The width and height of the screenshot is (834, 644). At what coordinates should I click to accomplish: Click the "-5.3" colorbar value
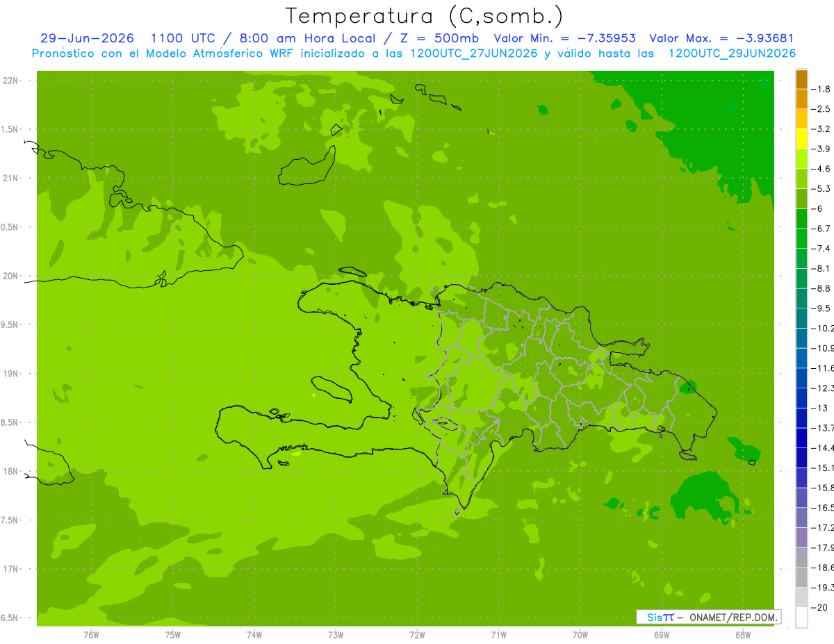821,189
